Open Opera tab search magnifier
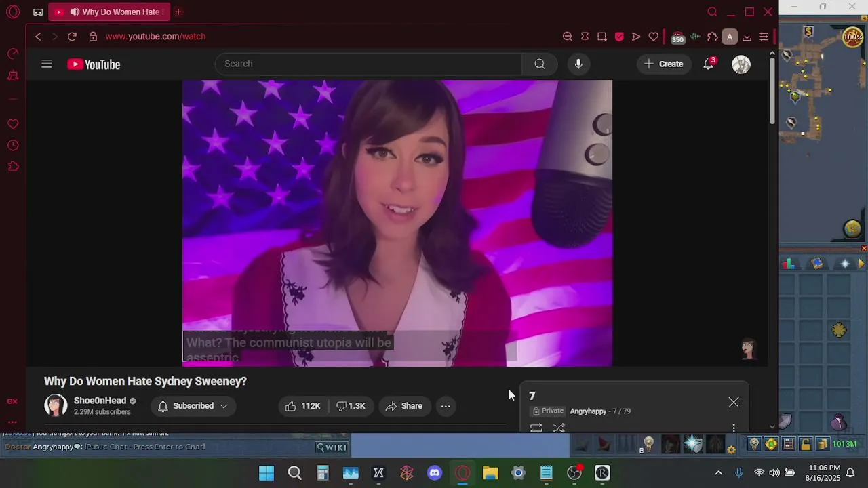Image resolution: width=868 pixels, height=488 pixels. click(712, 12)
